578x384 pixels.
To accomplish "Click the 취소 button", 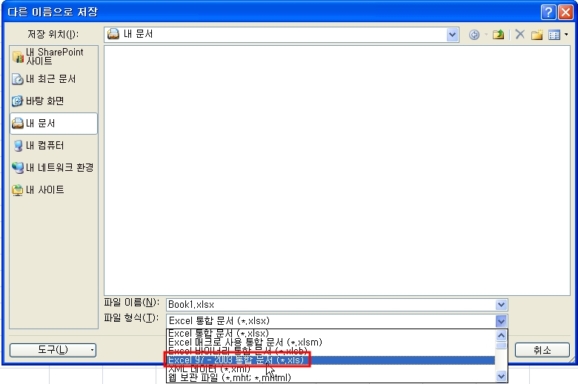I will point(542,350).
